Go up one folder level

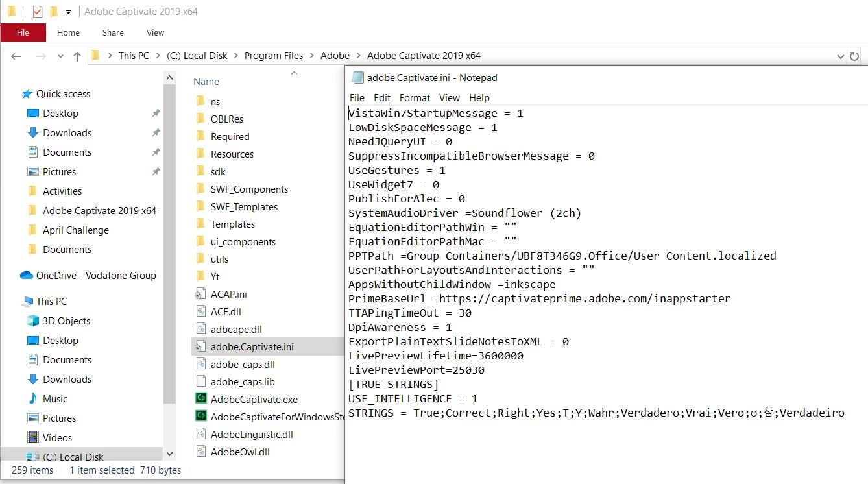click(77, 56)
